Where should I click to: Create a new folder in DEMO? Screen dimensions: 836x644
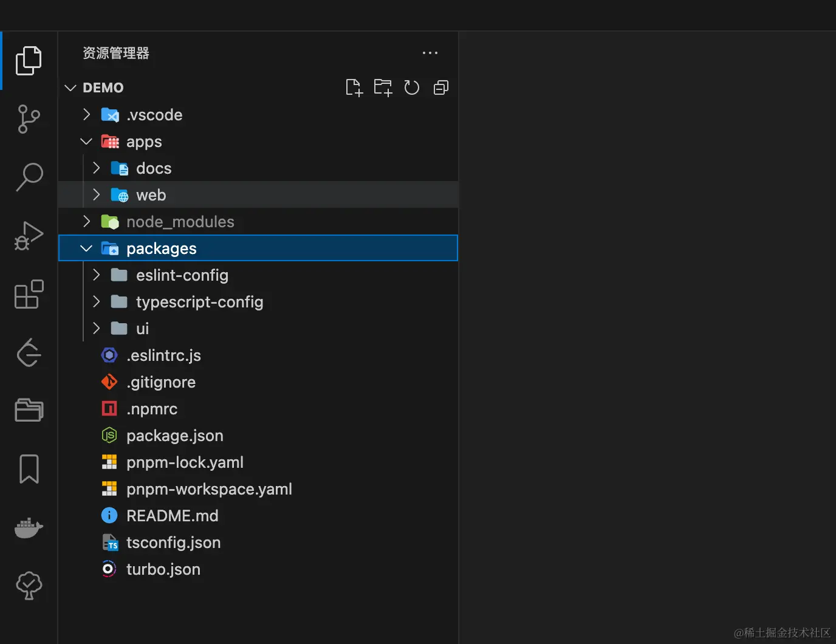click(383, 87)
